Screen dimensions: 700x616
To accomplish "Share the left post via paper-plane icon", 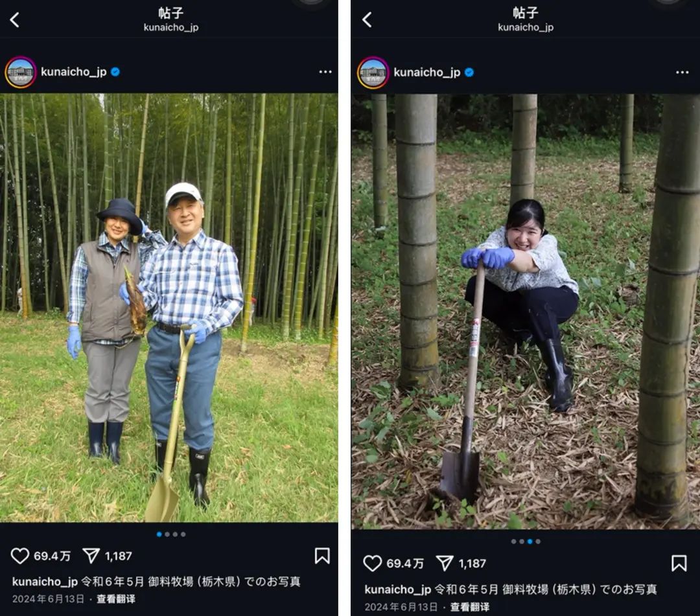I will click(x=91, y=556).
